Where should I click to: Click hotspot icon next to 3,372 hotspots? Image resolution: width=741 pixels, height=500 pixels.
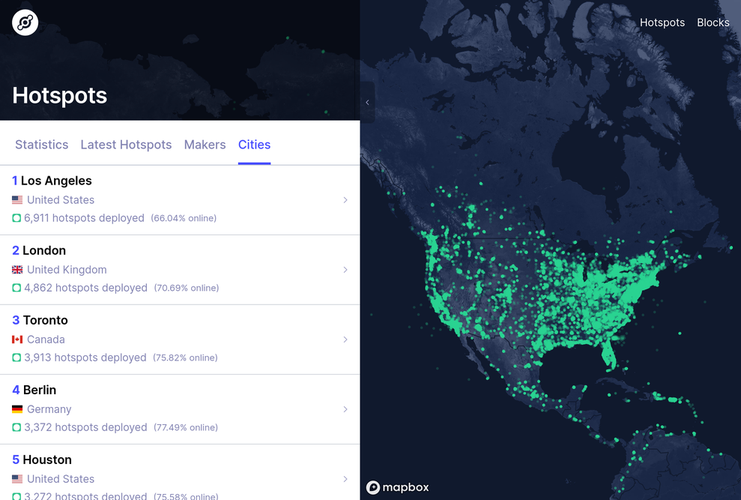click(17, 428)
